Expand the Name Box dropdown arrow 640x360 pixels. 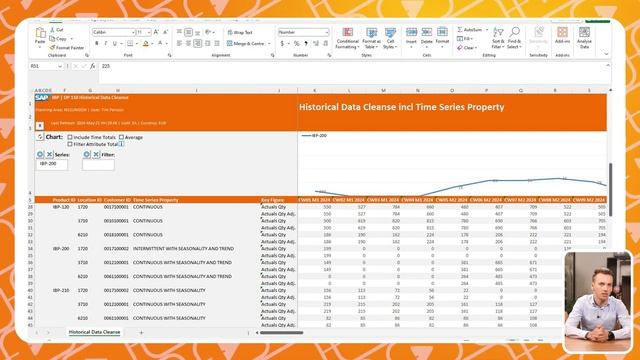tap(60, 66)
